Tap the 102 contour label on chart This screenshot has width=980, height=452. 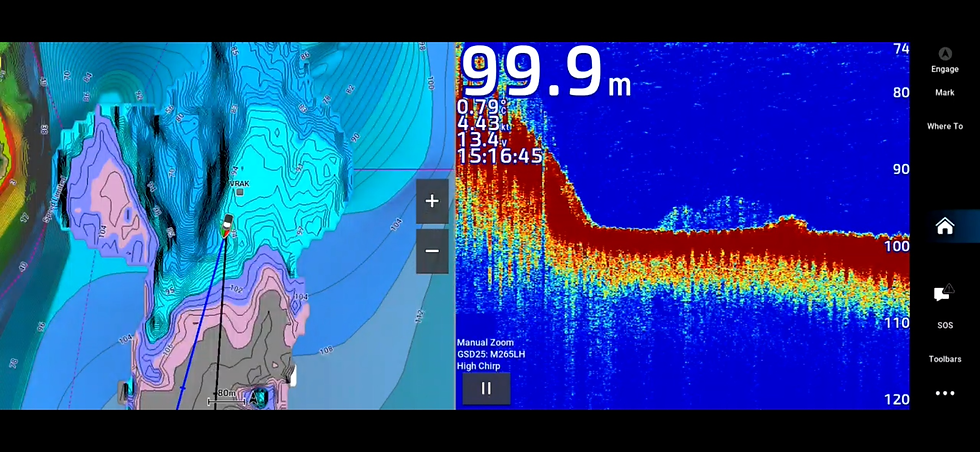(236, 289)
